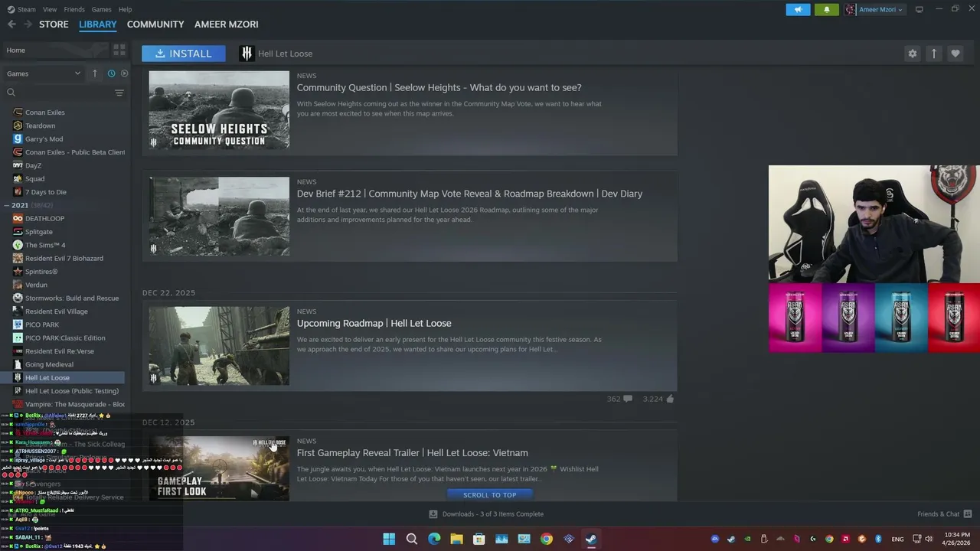Open Steam announcements megaphone icon
980x551 pixels.
click(x=798, y=9)
